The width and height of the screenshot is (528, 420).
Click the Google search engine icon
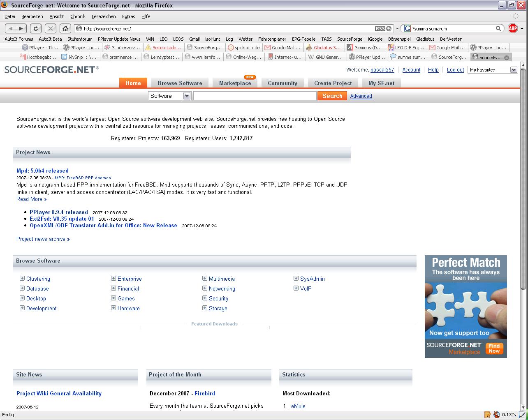point(408,28)
